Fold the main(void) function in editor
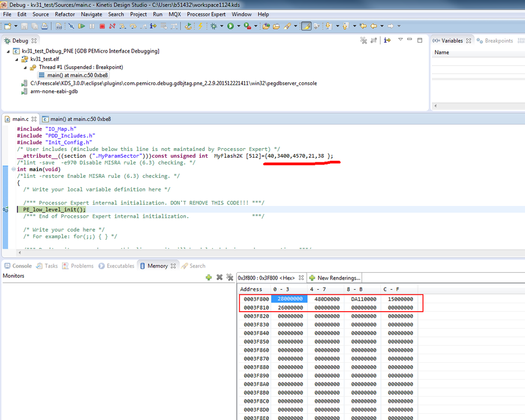The width and height of the screenshot is (525, 420). point(13,169)
